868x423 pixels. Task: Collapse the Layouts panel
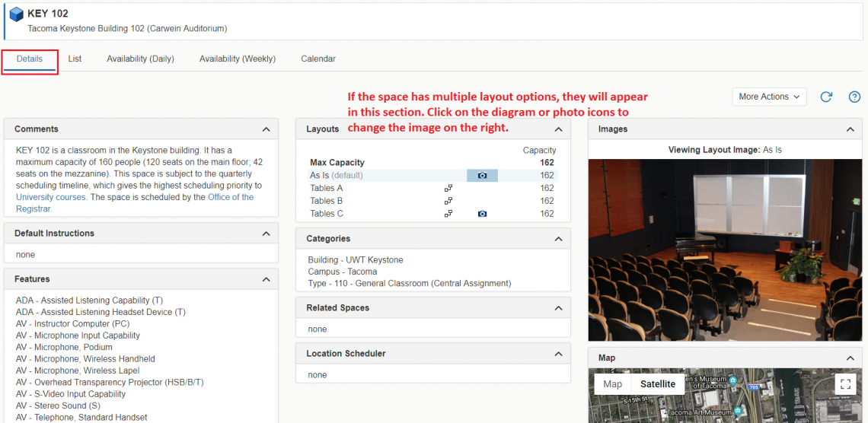point(558,129)
